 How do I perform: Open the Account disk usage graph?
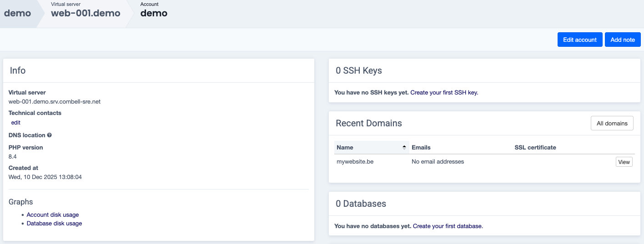coord(53,215)
